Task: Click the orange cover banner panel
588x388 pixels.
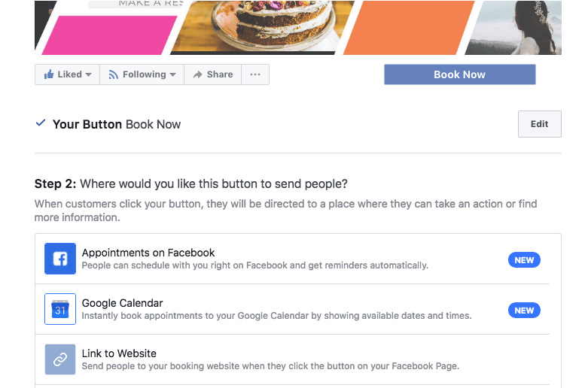Action: coord(409,28)
